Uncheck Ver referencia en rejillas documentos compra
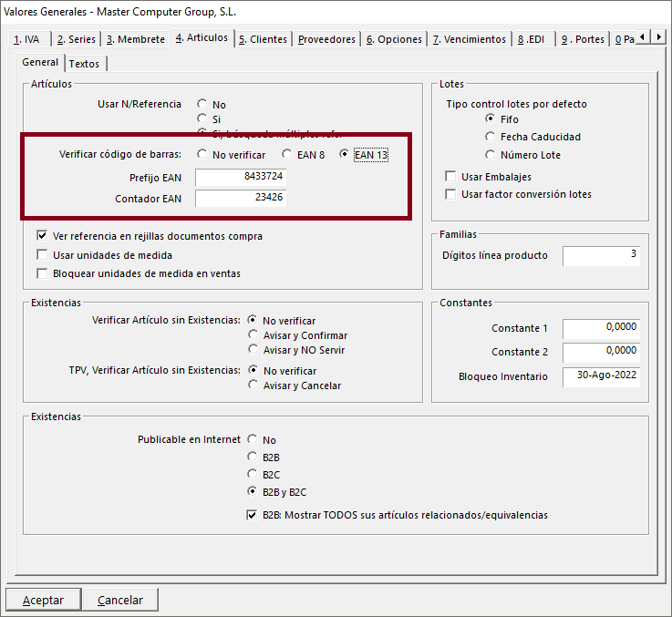 point(42,236)
